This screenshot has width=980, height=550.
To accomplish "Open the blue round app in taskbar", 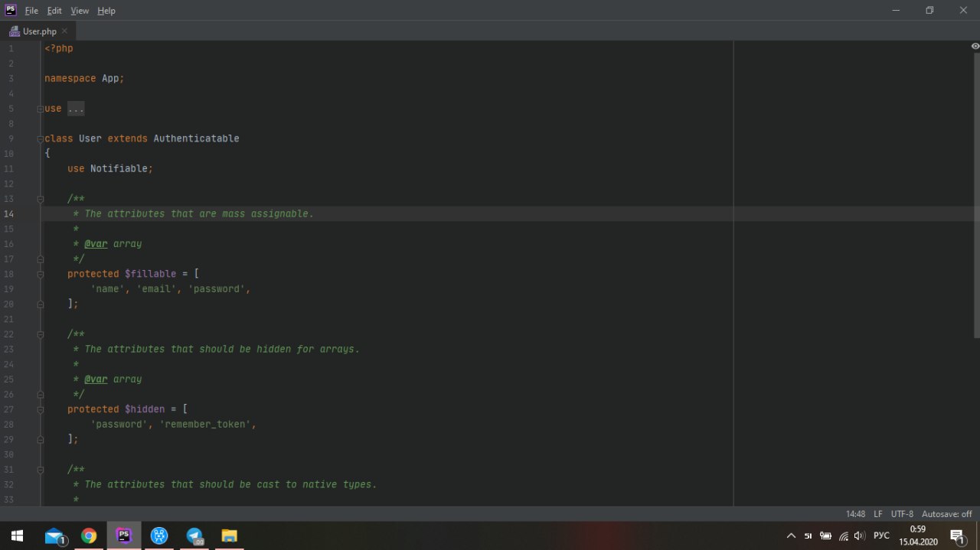I will click(x=159, y=535).
